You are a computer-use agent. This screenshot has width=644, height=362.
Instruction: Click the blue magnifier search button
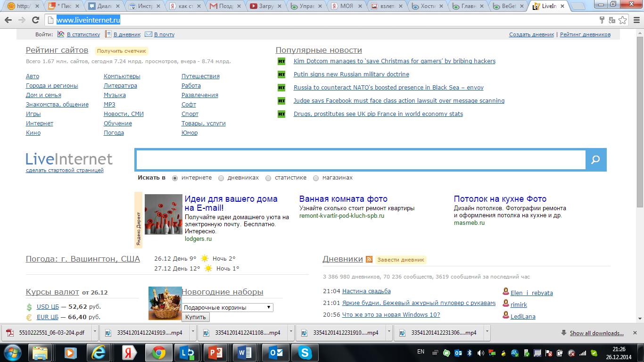[x=596, y=160]
